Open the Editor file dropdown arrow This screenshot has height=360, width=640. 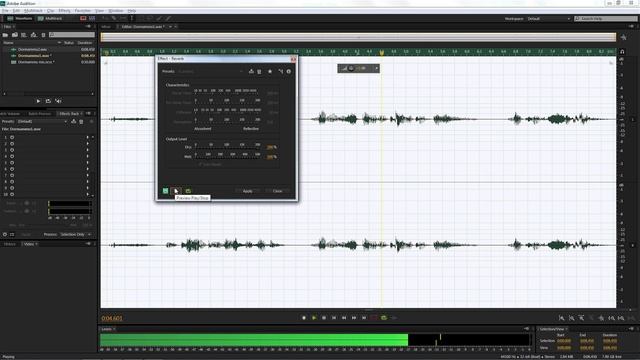[170, 27]
